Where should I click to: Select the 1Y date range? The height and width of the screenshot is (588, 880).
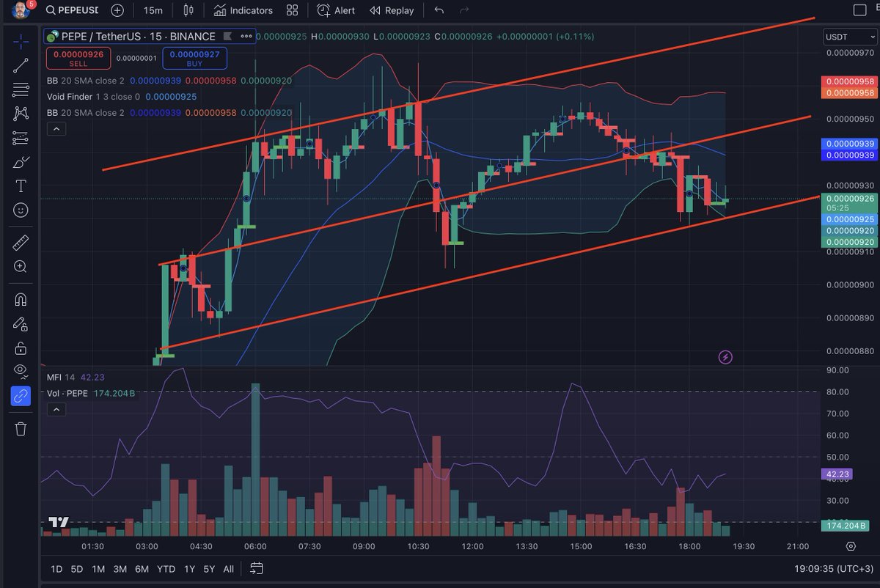point(190,568)
